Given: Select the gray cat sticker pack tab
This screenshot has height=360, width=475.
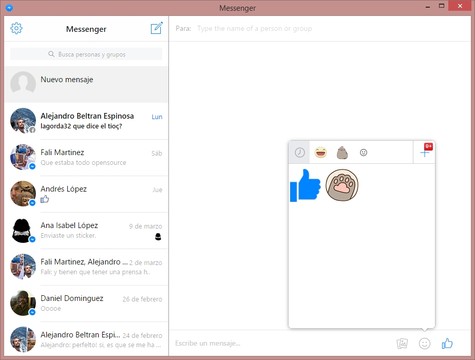Looking at the screenshot, I should click(x=342, y=153).
